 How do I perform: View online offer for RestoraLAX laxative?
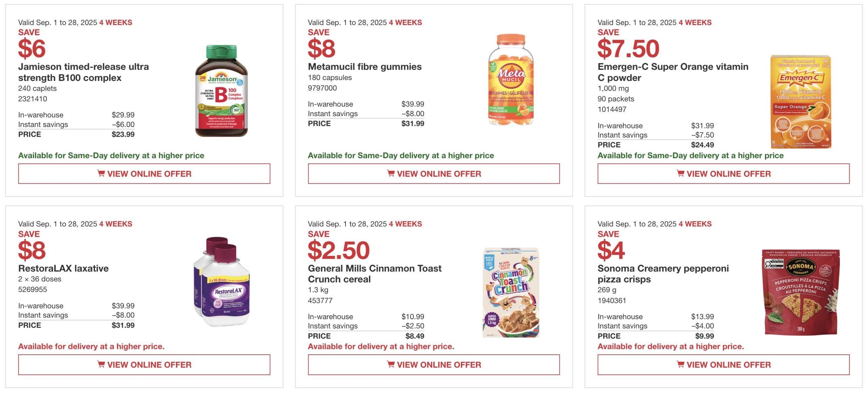coord(144,365)
